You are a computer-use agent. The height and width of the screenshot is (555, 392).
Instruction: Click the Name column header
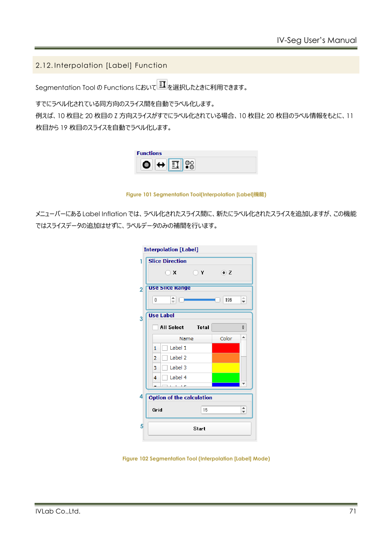pyautogui.click(x=186, y=339)
